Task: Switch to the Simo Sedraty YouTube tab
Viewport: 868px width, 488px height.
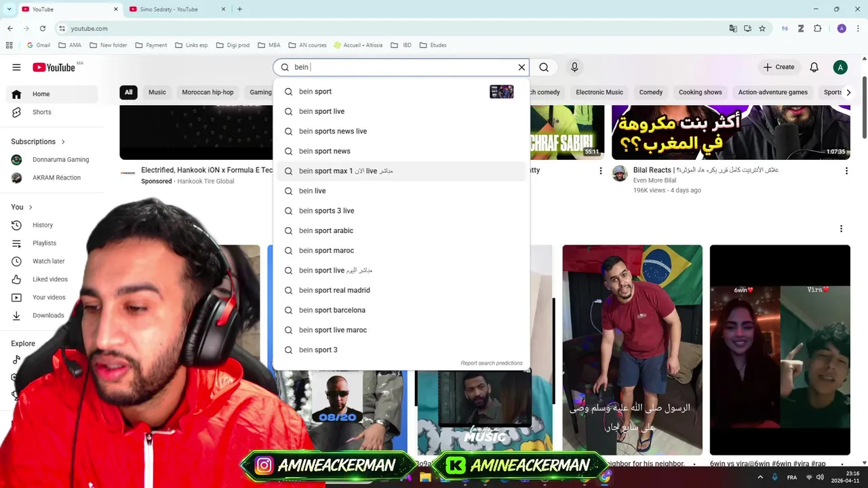Action: click(x=178, y=9)
